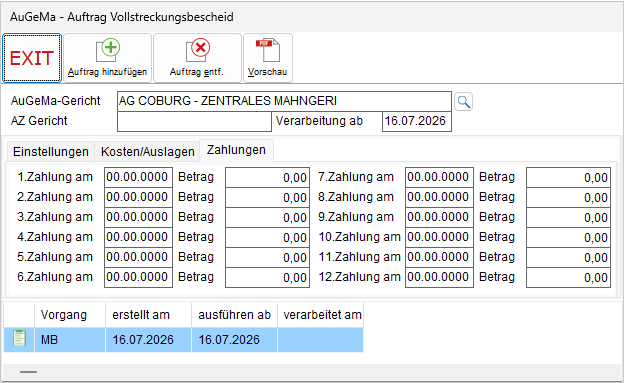Open the PDF Vorschau preview
The height and width of the screenshot is (383, 624).
coord(268,58)
